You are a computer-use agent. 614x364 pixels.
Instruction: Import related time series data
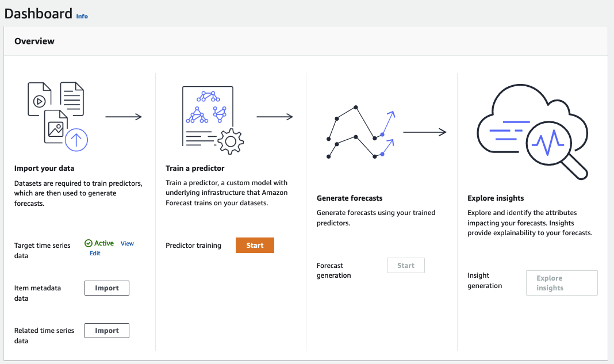pos(107,330)
